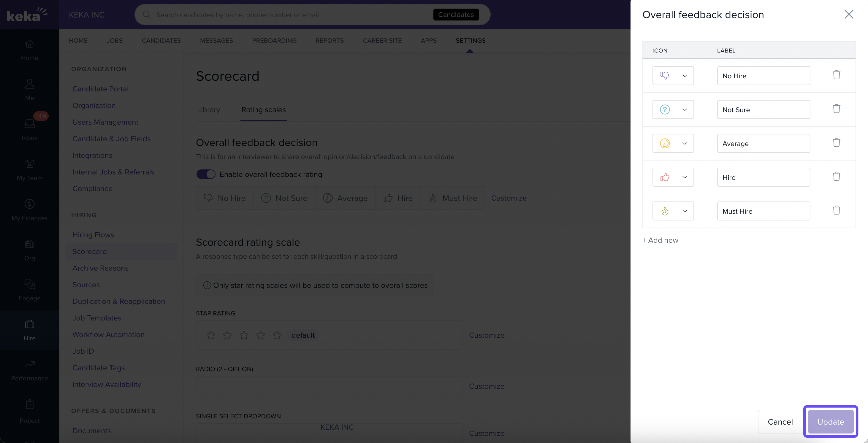Click the Average label input field
This screenshot has height=443, width=868.
coord(763,144)
